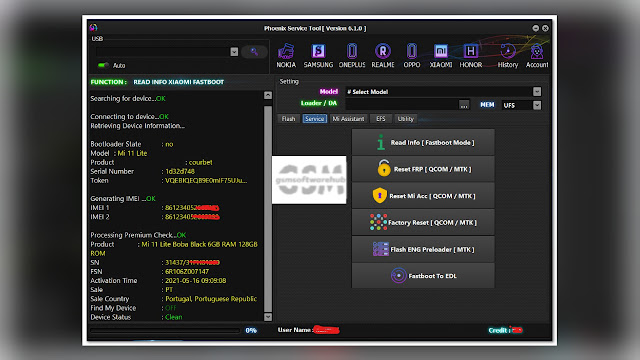The image size is (640, 360).
Task: Open the REALME brand section
Action: click(x=383, y=56)
